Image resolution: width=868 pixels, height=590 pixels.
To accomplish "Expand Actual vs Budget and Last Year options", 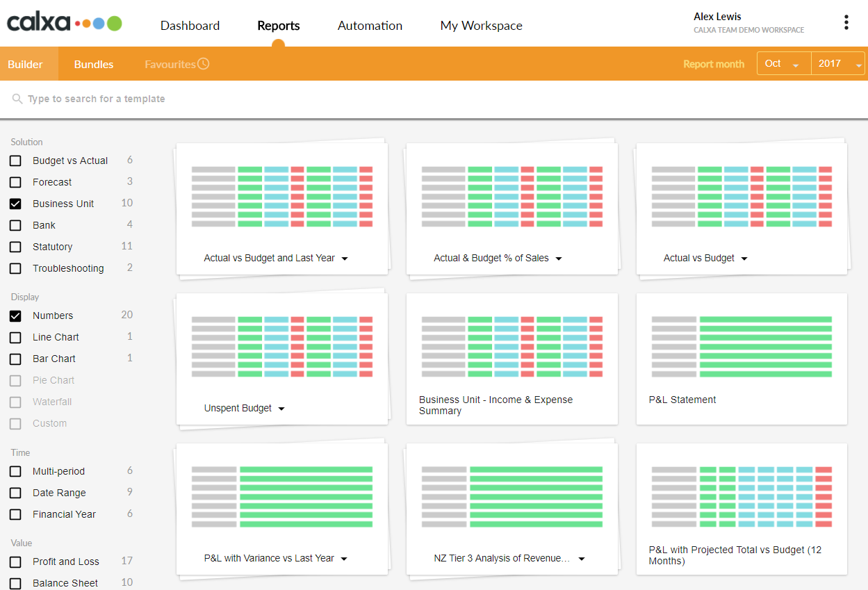I will 345,259.
